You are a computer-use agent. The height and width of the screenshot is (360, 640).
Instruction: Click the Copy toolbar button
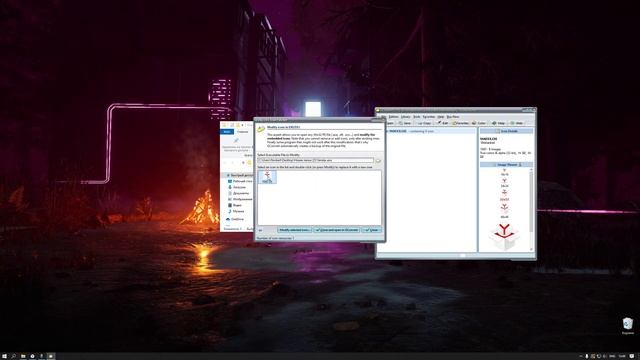(424, 123)
